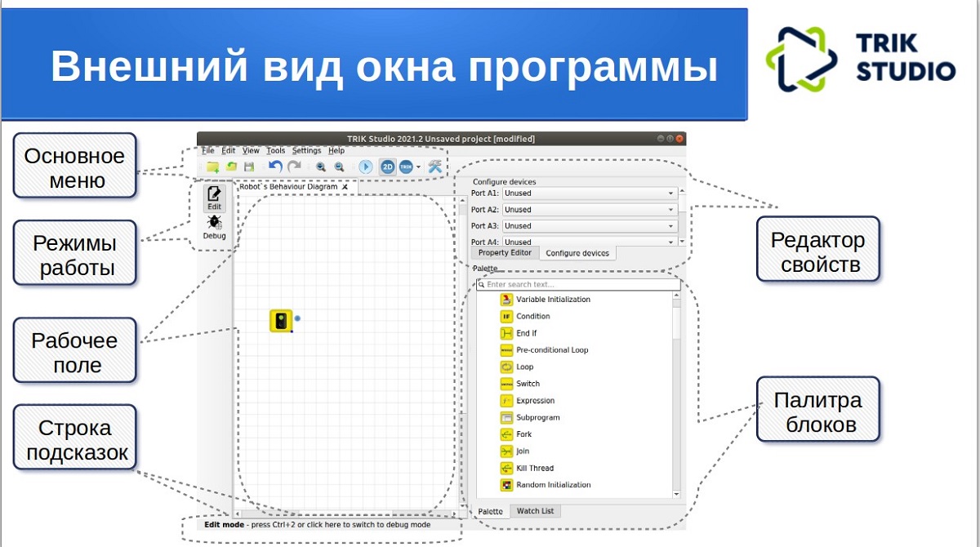980x547 pixels.
Task: Click the yellow start block on canvas
Action: point(281,320)
